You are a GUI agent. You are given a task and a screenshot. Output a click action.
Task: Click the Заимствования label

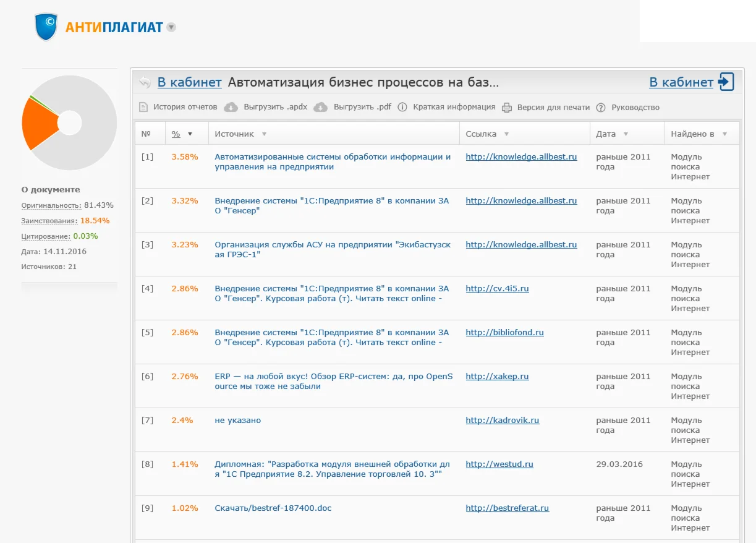click(x=49, y=220)
